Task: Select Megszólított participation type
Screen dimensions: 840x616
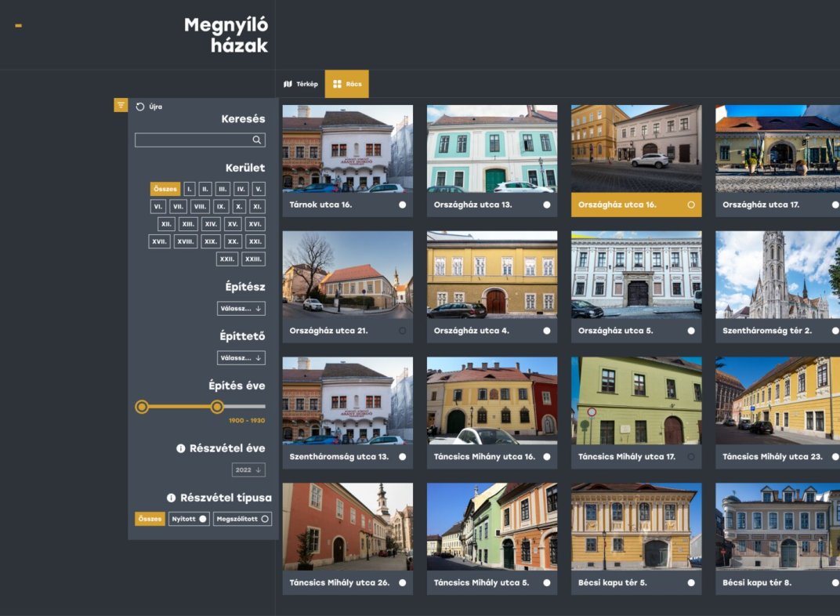Action: 242,519
